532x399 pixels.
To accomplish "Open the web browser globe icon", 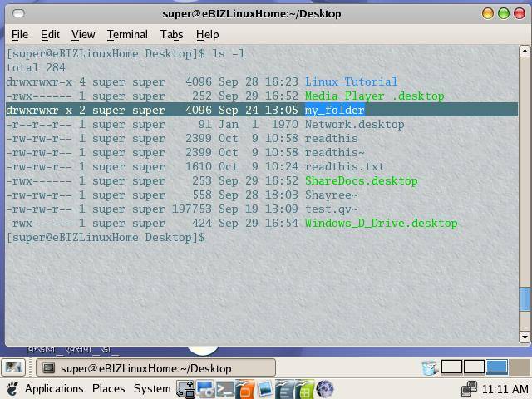I will (325, 389).
